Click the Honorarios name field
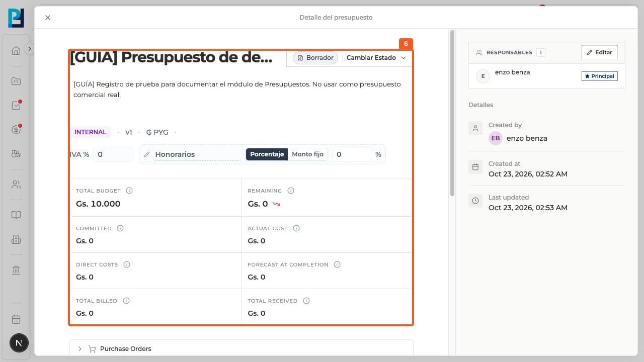This screenshot has width=644, height=362. tap(197, 154)
